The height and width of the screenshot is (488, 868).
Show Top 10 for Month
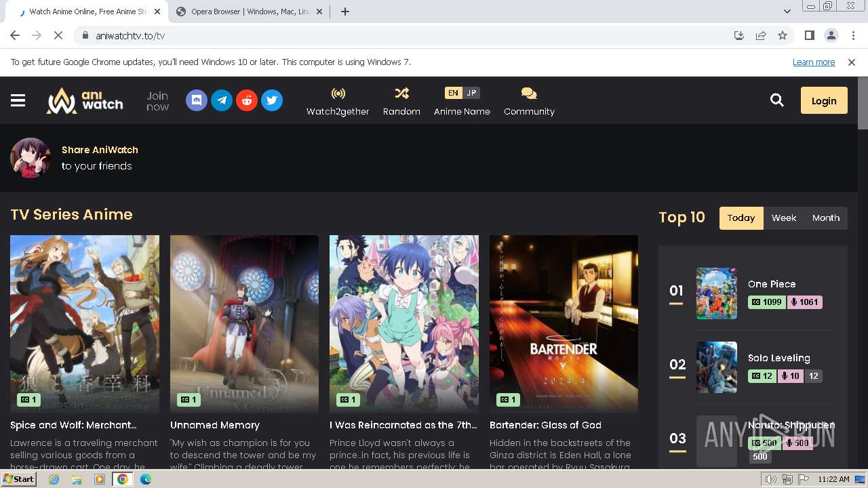826,218
